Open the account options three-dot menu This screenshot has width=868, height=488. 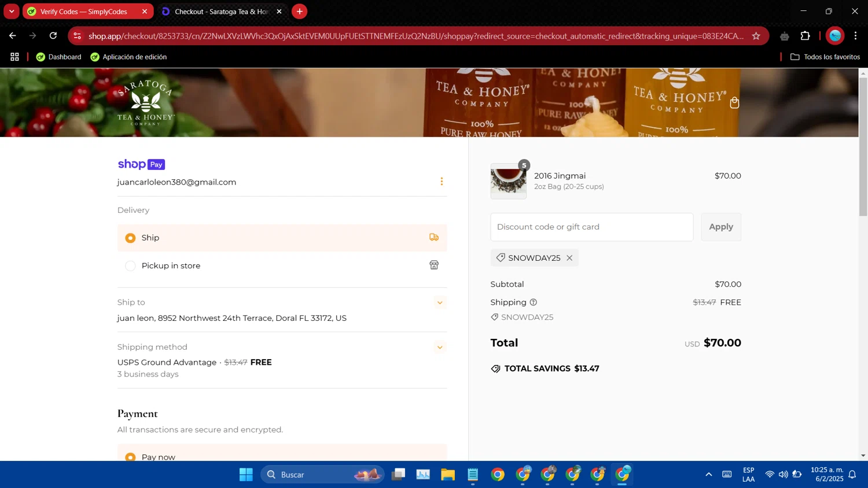point(442,182)
